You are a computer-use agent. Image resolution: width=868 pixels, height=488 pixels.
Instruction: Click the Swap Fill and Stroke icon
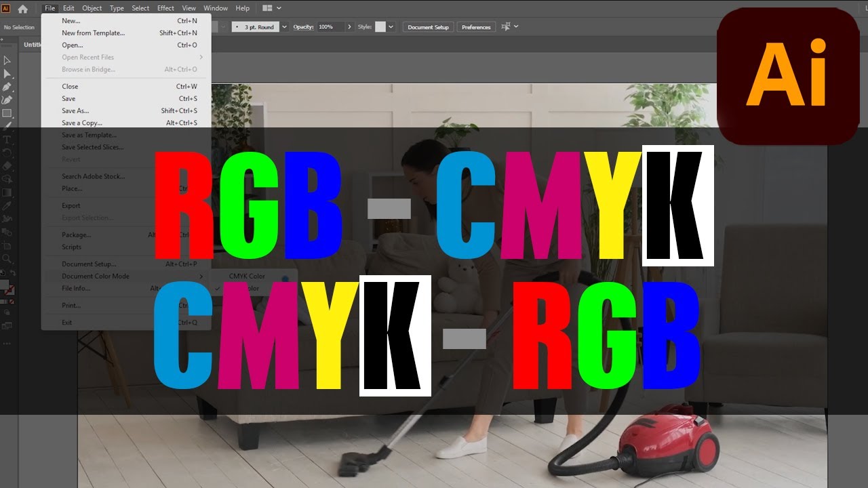click(x=12, y=273)
